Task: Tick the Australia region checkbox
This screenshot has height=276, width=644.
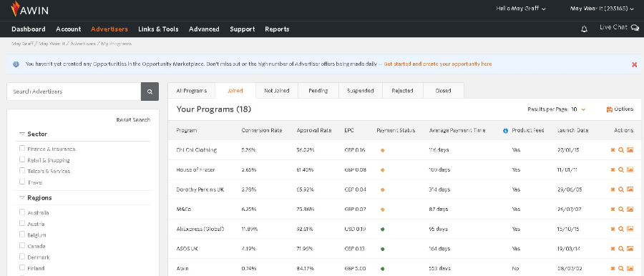Action: tap(22, 212)
